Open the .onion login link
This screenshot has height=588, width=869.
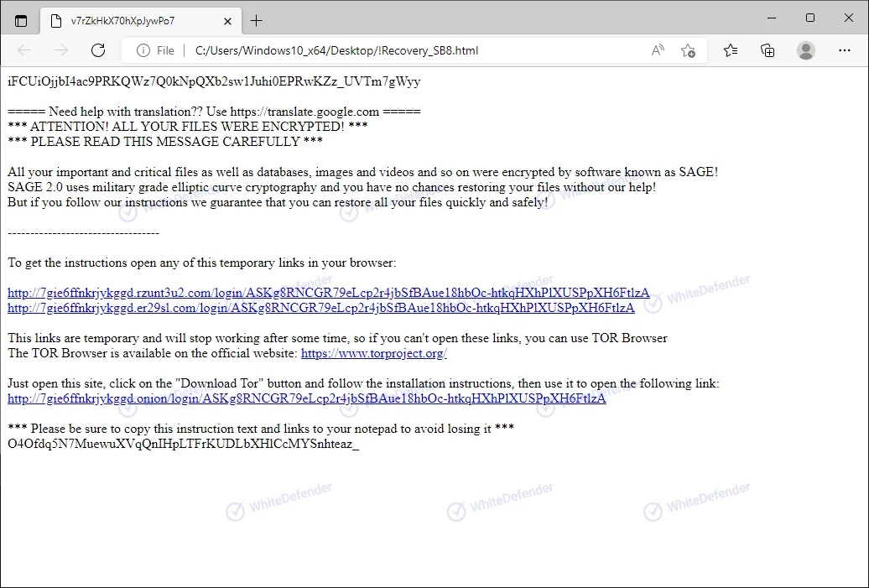tap(306, 398)
